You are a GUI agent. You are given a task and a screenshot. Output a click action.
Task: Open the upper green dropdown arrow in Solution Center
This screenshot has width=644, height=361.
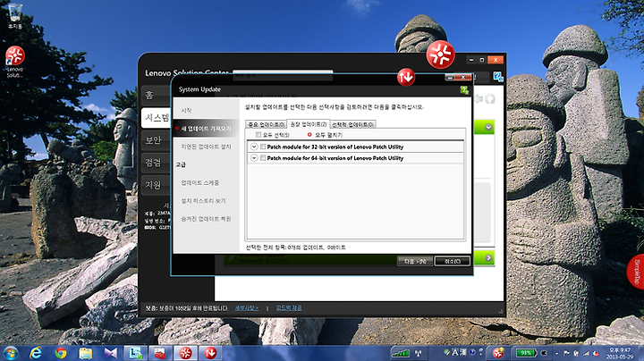pos(488,127)
